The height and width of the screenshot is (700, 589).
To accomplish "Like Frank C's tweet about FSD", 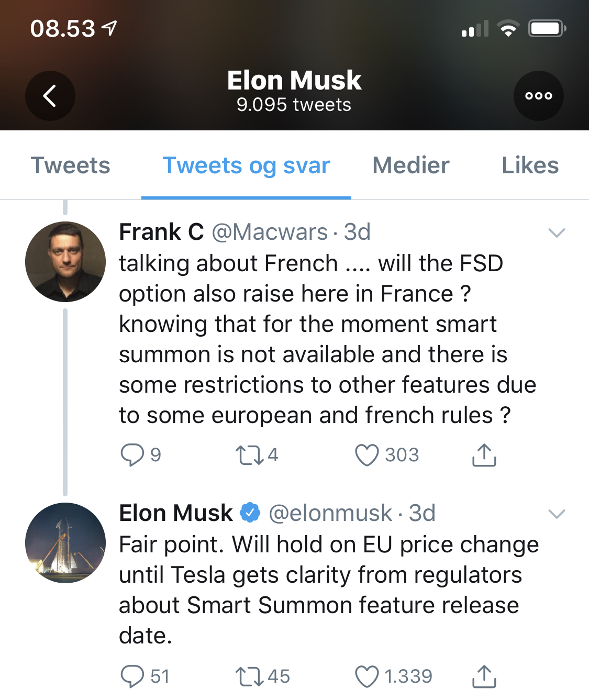I will [x=366, y=454].
